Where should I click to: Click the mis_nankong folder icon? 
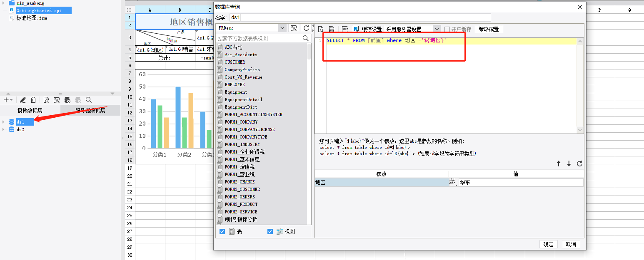click(12, 3)
